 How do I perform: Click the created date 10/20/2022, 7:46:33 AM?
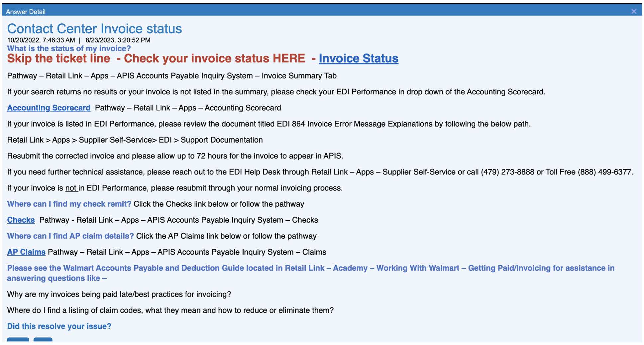coord(41,40)
